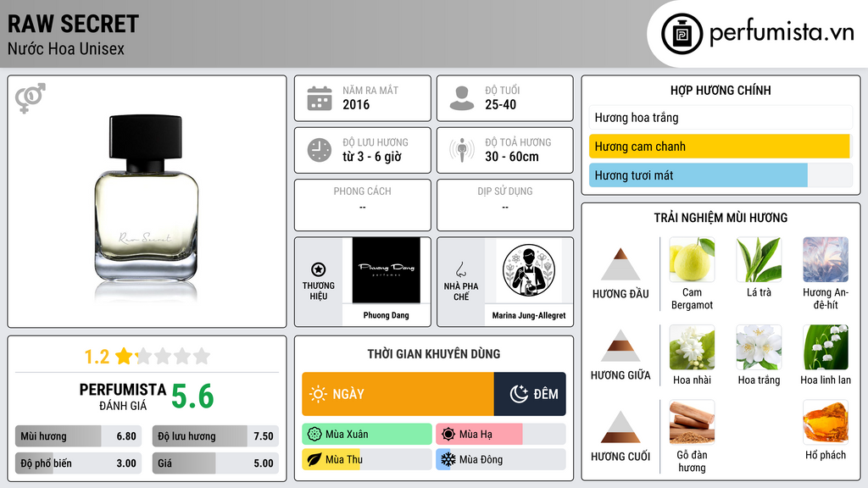Click the flower icon beside Mùa Xuân
The width and height of the screenshot is (868, 488).
[x=314, y=435]
